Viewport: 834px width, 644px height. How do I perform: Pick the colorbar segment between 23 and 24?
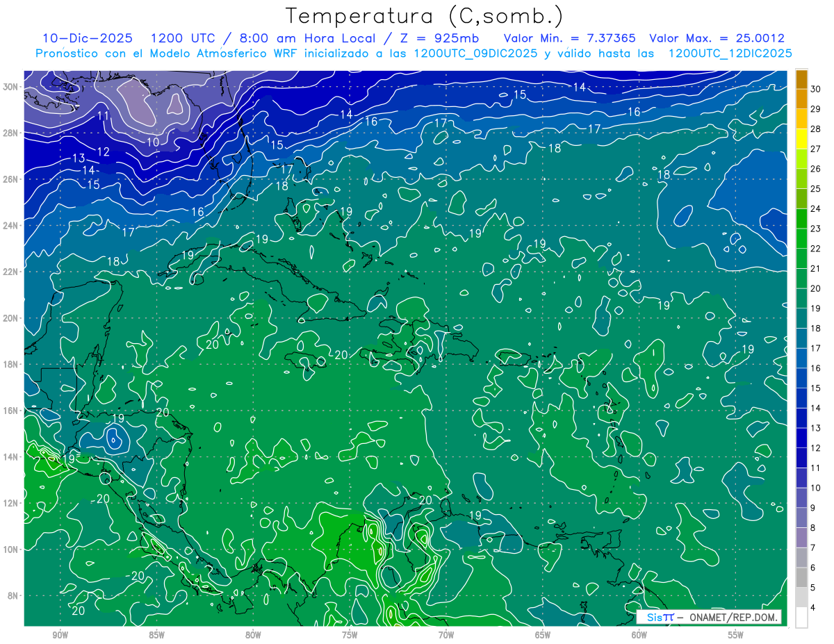click(x=801, y=219)
